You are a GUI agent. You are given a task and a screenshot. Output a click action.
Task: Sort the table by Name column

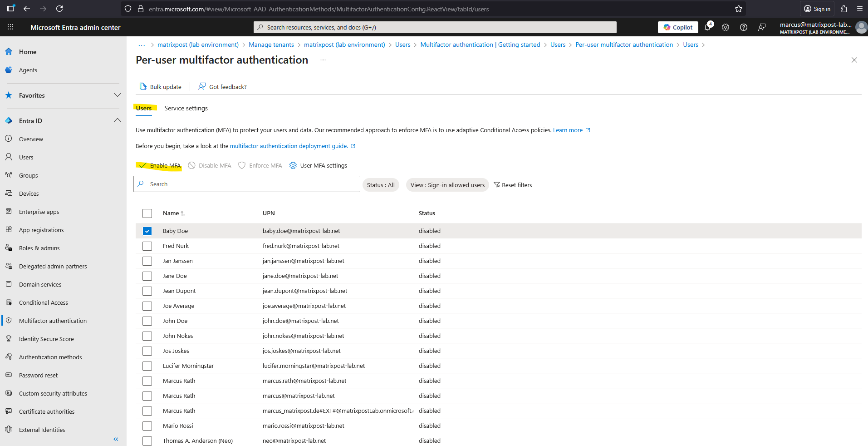point(174,213)
